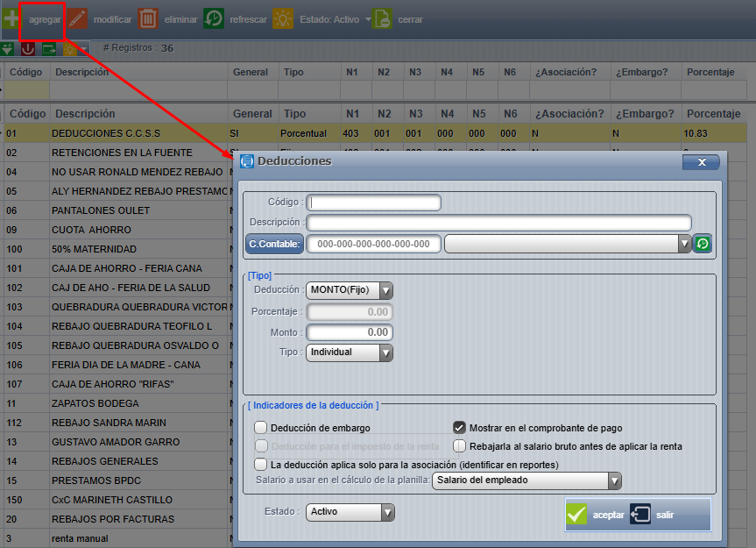The width and height of the screenshot is (756, 548).
Task: Select the REBAJOS GENERALES row
Action: coord(117,461)
